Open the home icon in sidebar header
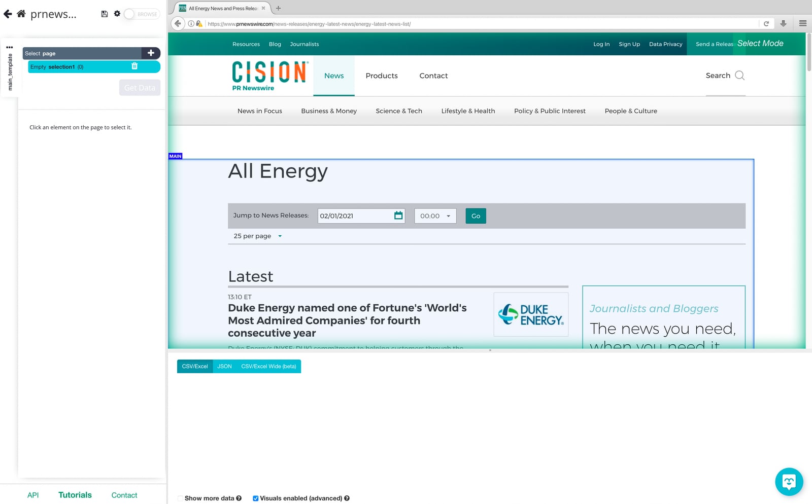This screenshot has width=812, height=504. click(x=21, y=14)
